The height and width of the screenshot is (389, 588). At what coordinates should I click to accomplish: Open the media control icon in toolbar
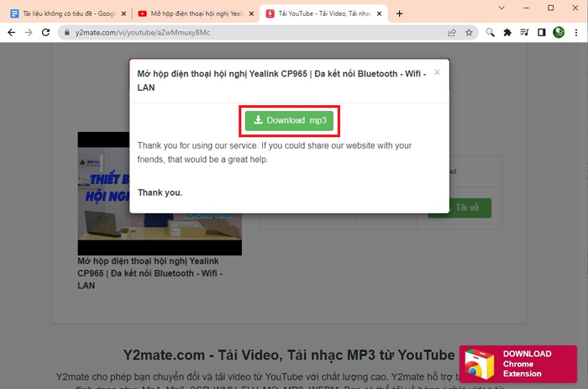(x=524, y=33)
